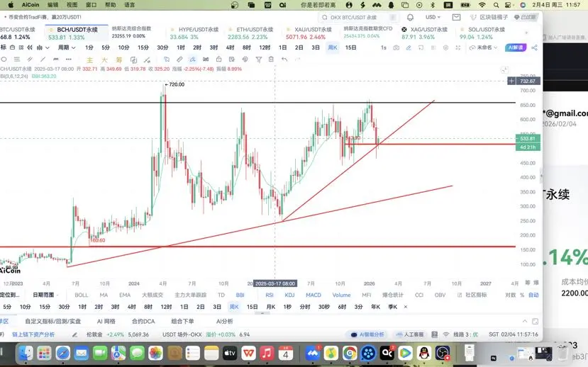Open the 周期 period dropdown
Image resolution: width=588 pixels, height=367 pixels.
click(67, 47)
